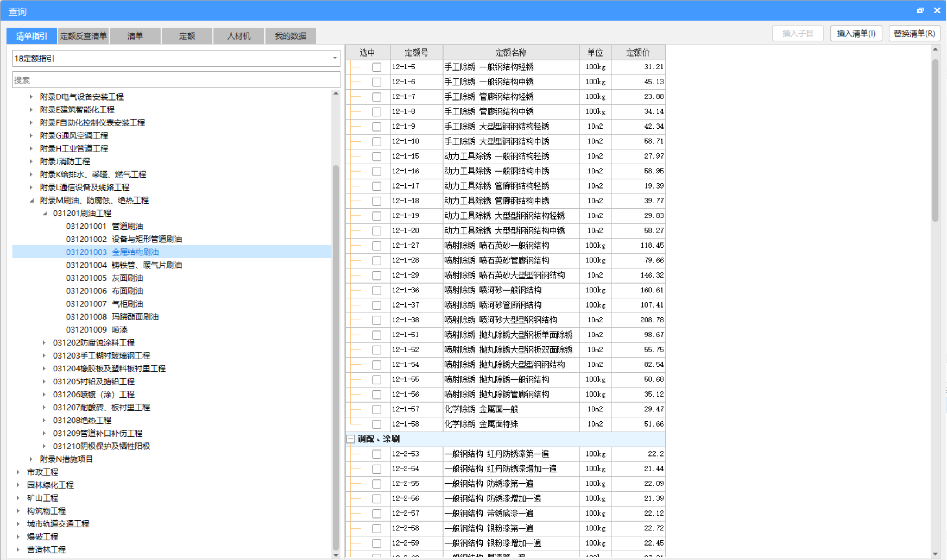Select tree item 031201001 管道刷油
Viewport: 947px width, 560px height.
click(105, 227)
